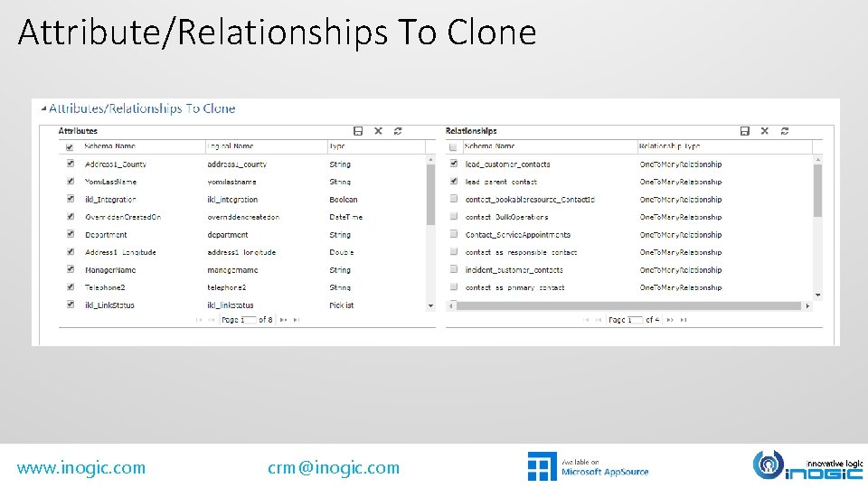Select the overriddencreatedon DateTime type cell
Image resolution: width=868 pixels, height=488 pixels.
[x=346, y=218]
